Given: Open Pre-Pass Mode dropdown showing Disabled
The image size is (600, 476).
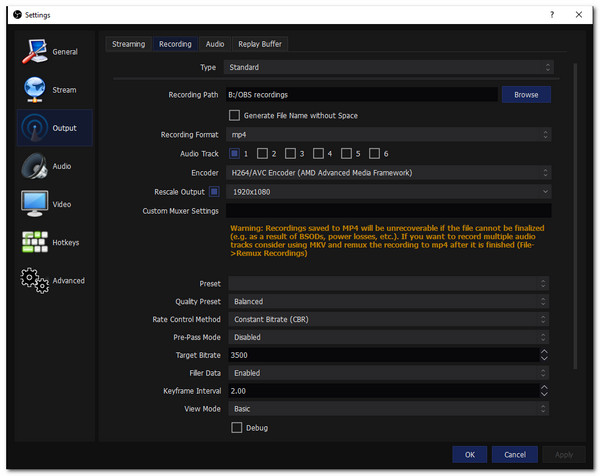Looking at the screenshot, I should [x=388, y=337].
